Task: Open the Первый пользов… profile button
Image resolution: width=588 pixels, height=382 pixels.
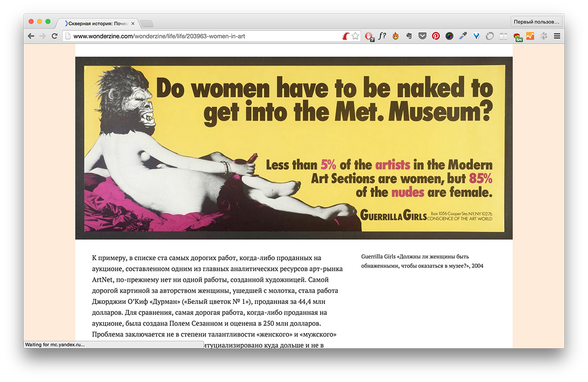Action: coord(537,22)
